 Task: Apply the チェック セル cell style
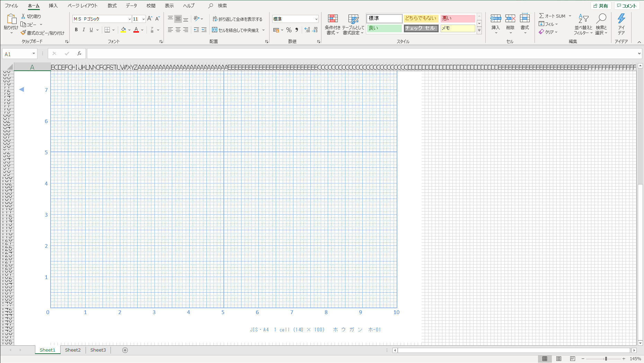[421, 28]
